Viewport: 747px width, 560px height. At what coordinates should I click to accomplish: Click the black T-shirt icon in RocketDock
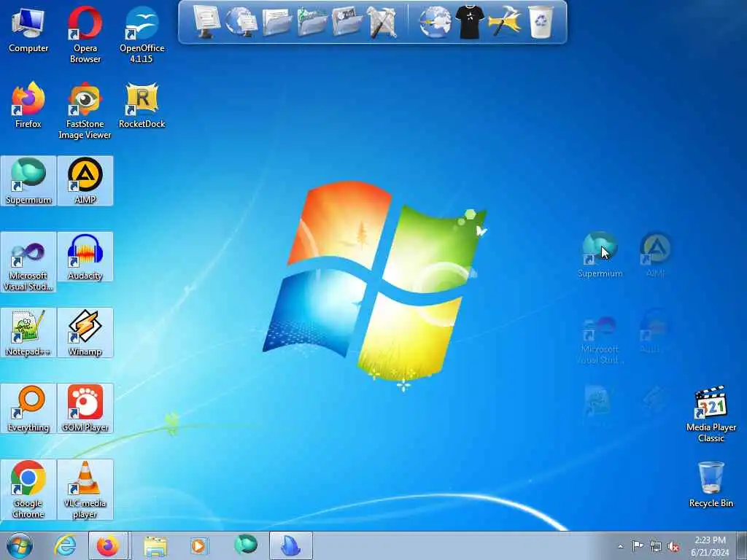point(470,22)
